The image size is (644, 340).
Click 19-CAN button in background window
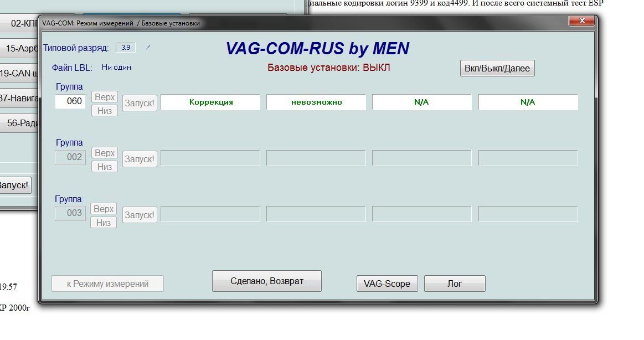pos(20,73)
